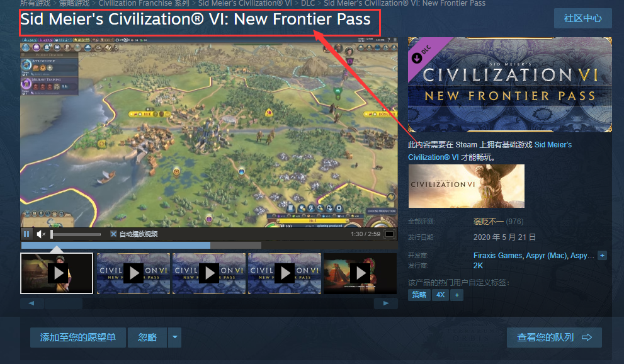
Task: Select the 4X tag
Action: click(x=440, y=295)
